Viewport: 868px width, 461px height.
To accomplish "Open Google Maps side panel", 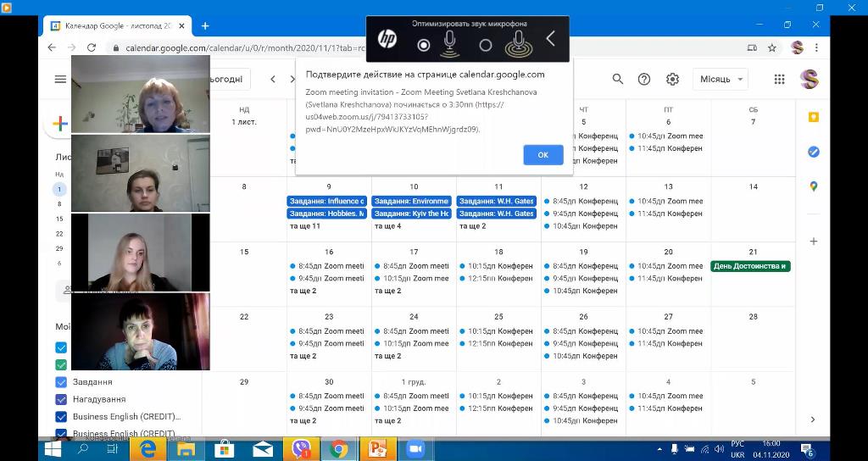I will point(813,186).
